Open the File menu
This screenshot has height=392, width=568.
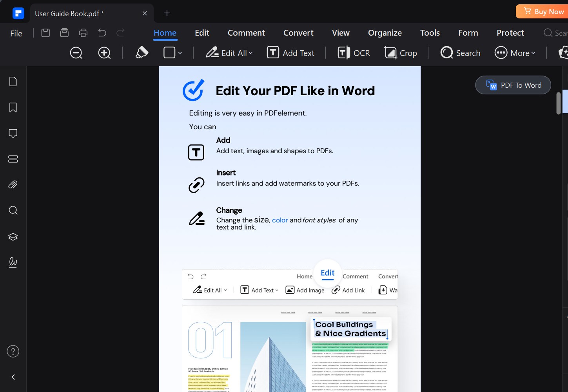pyautogui.click(x=16, y=33)
